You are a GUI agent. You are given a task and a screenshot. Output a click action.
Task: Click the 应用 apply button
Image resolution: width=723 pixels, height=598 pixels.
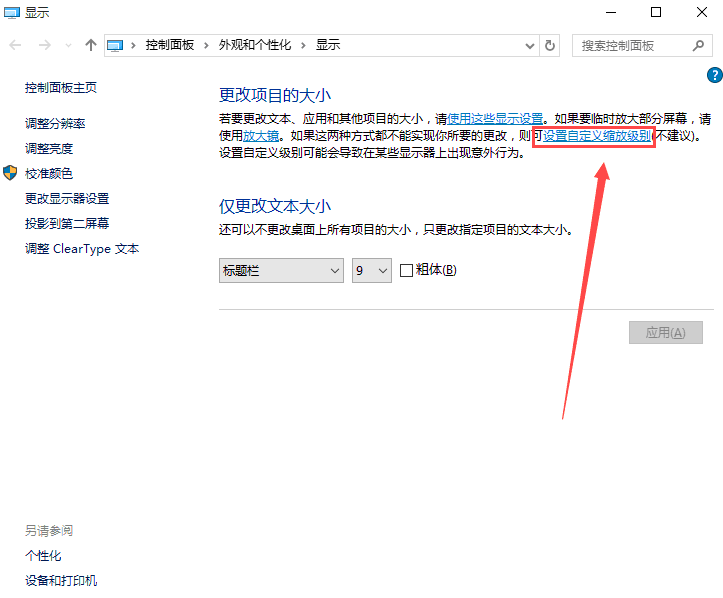click(665, 333)
